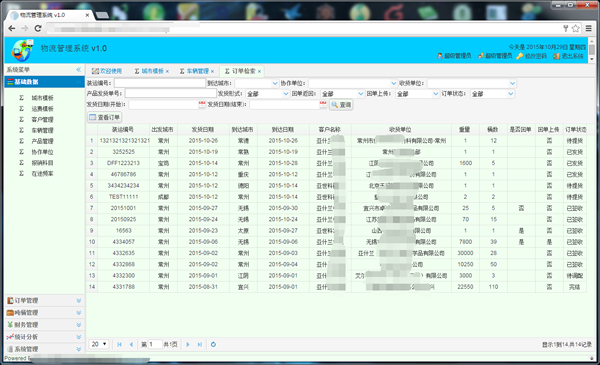
Task: Click the 查询 search button
Action: click(341, 104)
